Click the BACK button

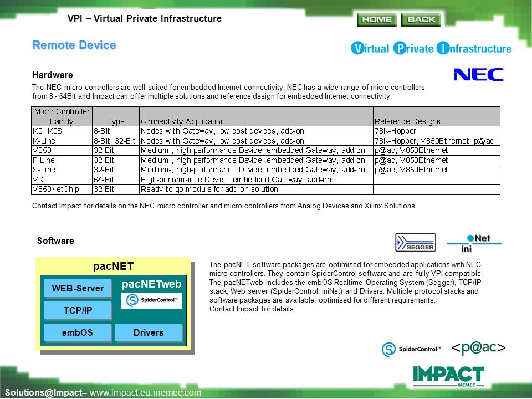[x=421, y=20]
